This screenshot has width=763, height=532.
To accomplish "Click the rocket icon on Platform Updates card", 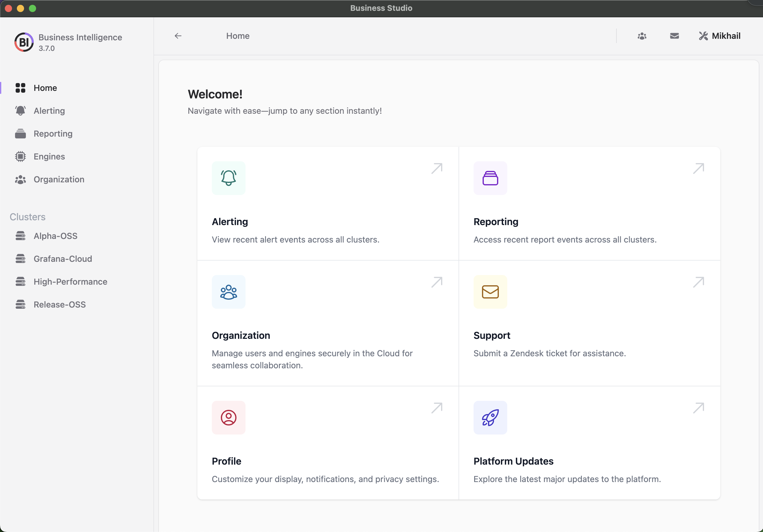I will pos(490,418).
